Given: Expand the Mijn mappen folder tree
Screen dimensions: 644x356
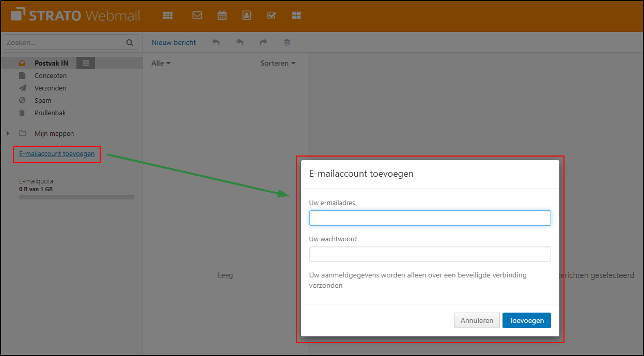Looking at the screenshot, I should (7, 133).
